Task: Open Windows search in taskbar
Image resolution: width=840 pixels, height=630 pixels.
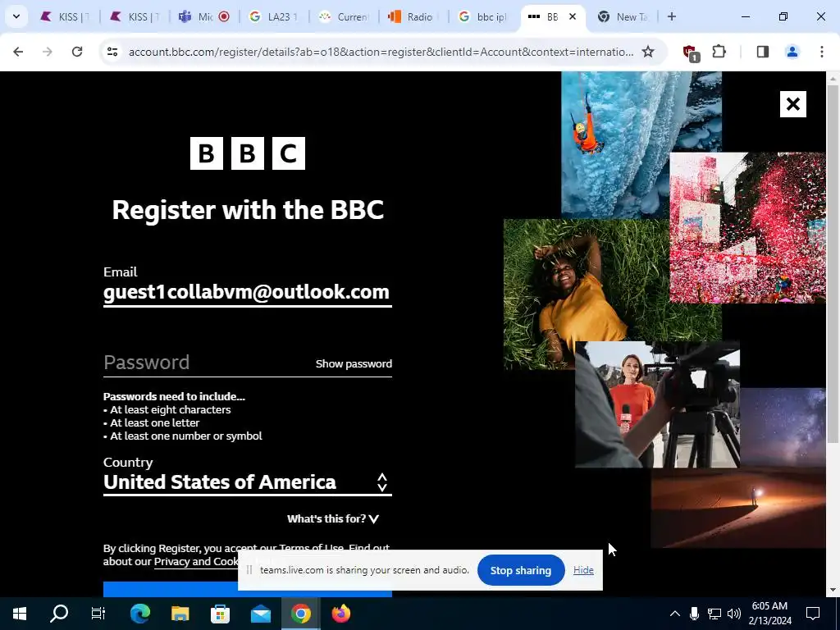Action: tap(59, 614)
